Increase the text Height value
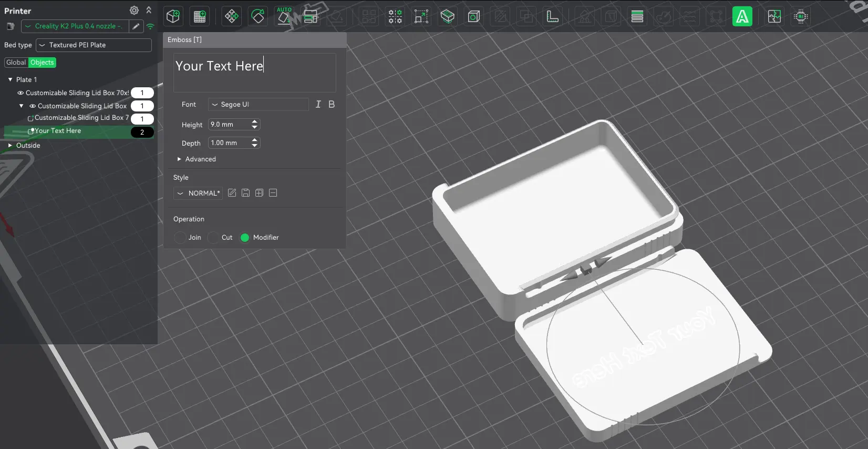The height and width of the screenshot is (449, 868). pyautogui.click(x=255, y=122)
